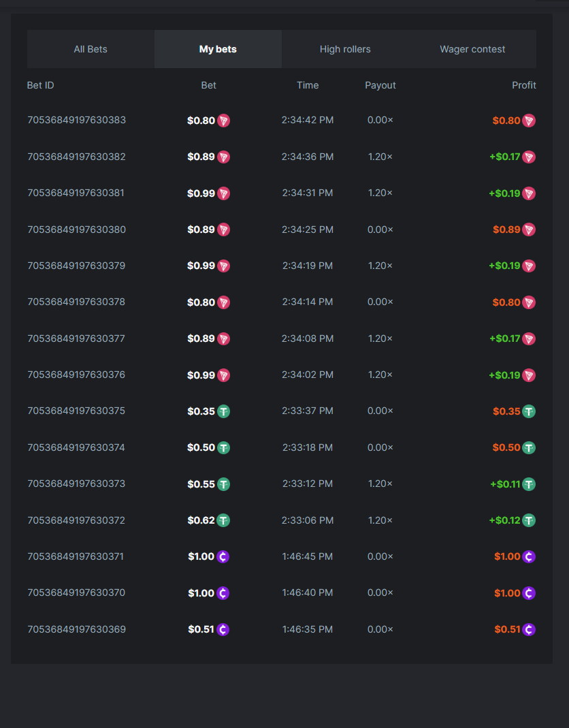Open bet ID 70536849197630383
The height and width of the screenshot is (728, 569).
pyautogui.click(x=76, y=121)
